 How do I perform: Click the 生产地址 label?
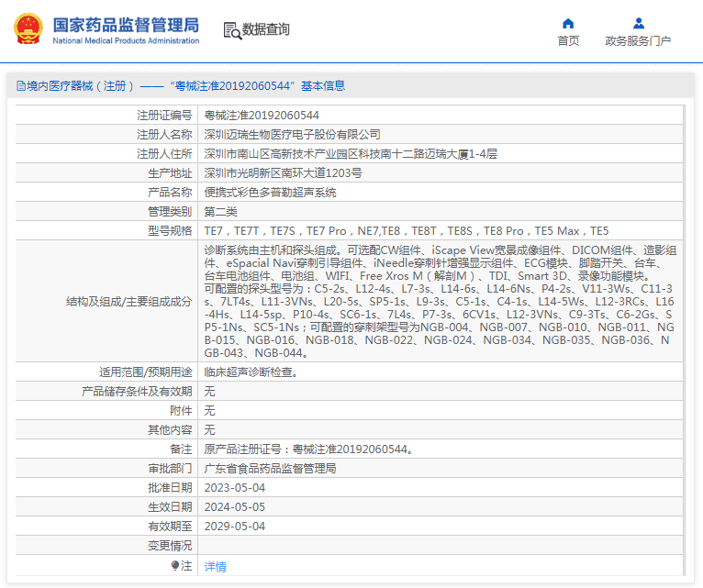pyautogui.click(x=170, y=173)
